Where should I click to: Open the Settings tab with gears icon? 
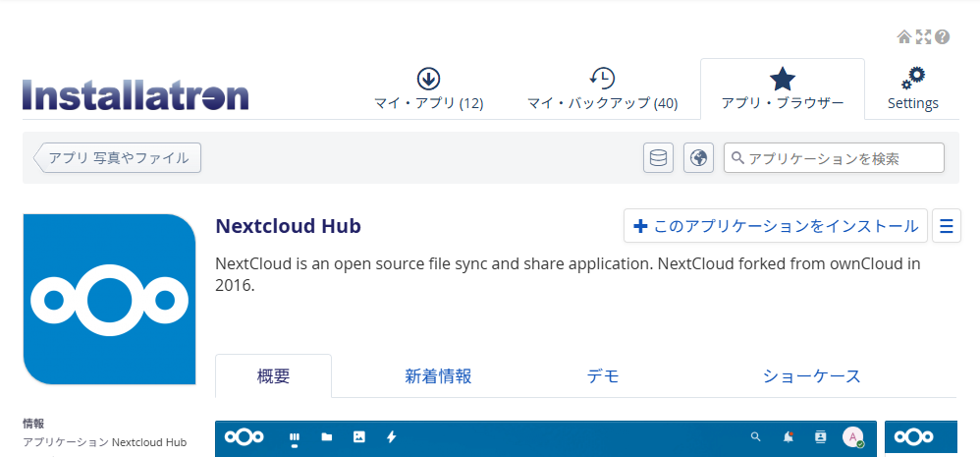(x=913, y=88)
